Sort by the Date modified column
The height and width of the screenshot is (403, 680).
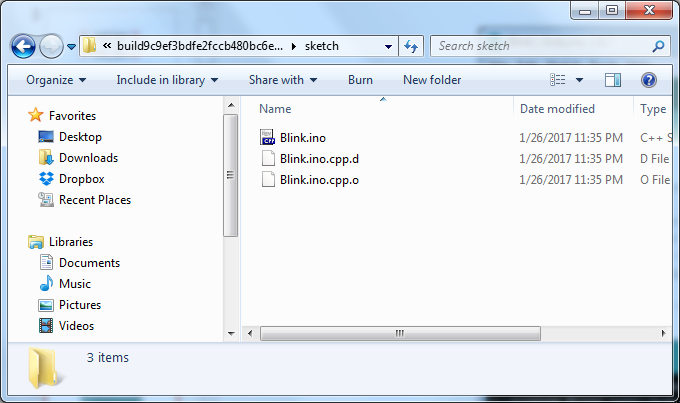[x=557, y=109]
